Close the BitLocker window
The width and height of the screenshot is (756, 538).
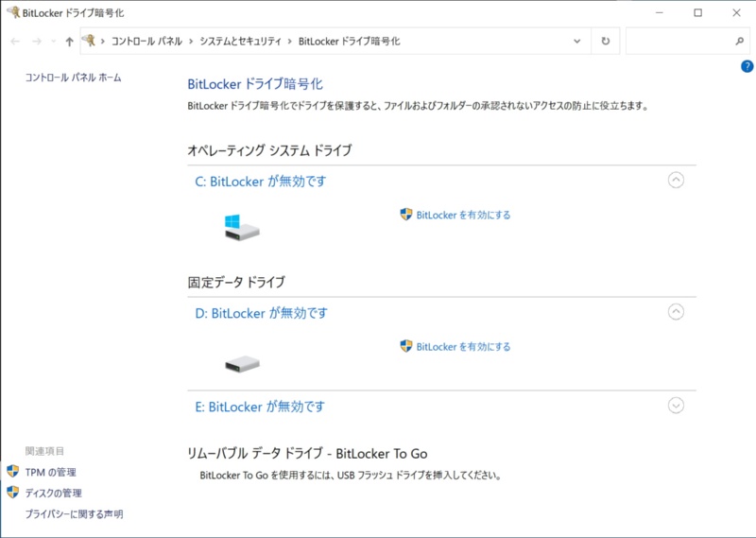[736, 13]
